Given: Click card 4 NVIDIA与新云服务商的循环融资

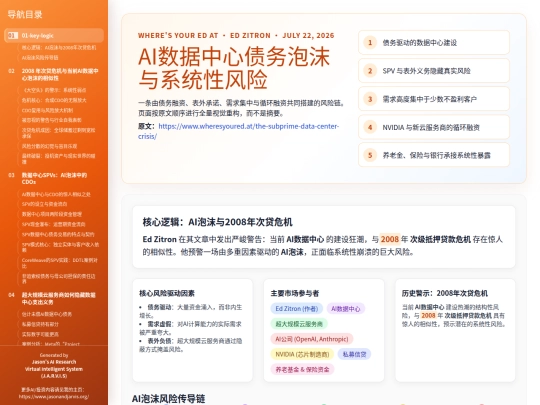Looking at the screenshot, I should tap(434, 127).
